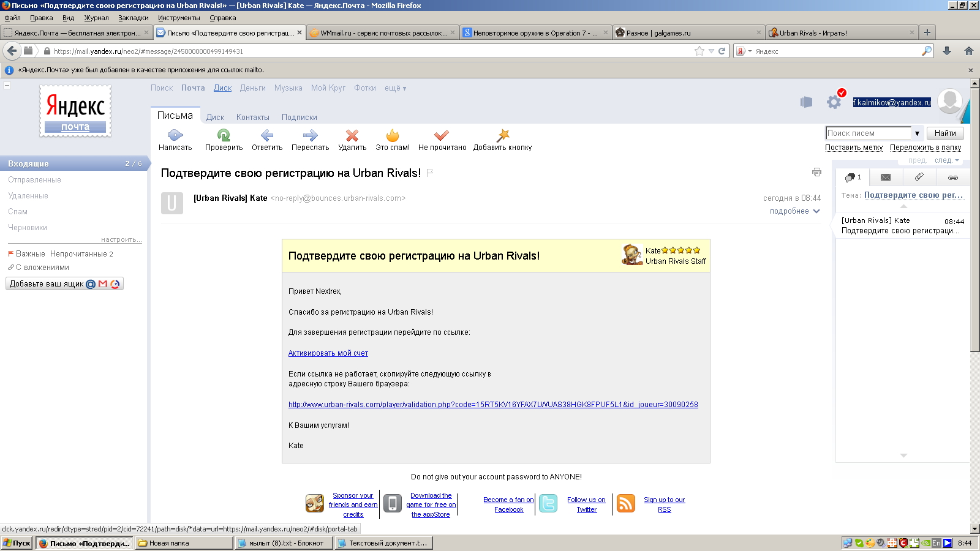
Task: Click the Добавьте ваш ящик button
Action: point(65,284)
